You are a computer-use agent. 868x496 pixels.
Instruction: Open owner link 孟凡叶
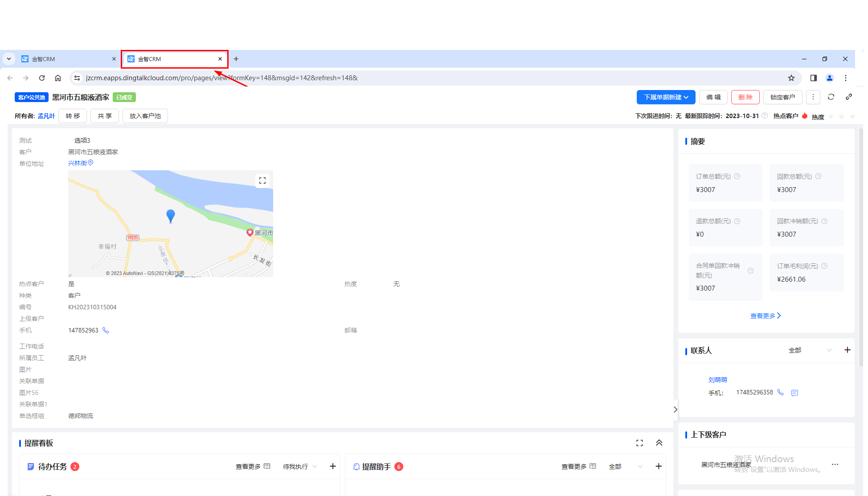[x=46, y=116]
